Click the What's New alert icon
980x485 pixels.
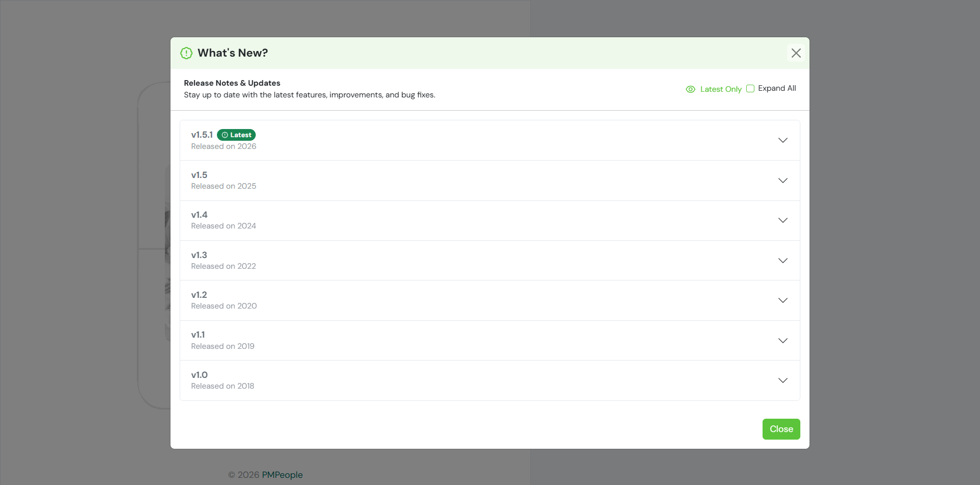[186, 53]
